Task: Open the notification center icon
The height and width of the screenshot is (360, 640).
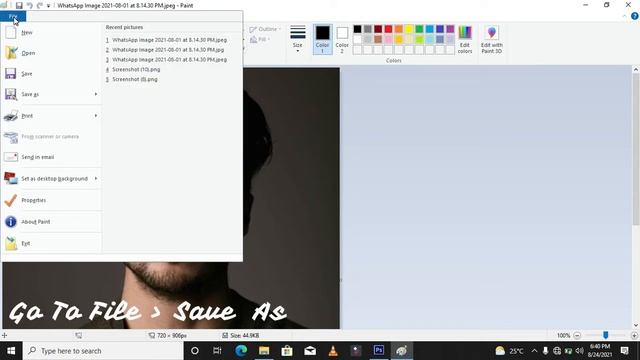Action: [624, 351]
